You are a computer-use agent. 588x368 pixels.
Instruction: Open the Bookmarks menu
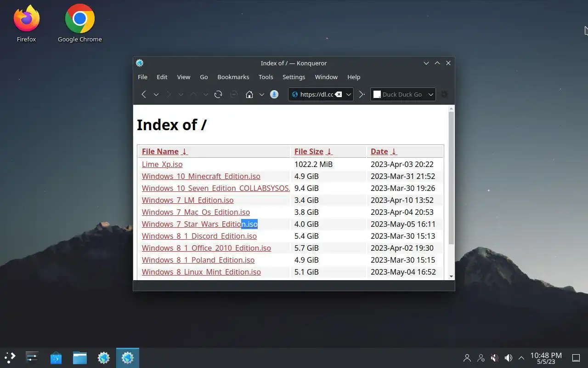(x=233, y=77)
